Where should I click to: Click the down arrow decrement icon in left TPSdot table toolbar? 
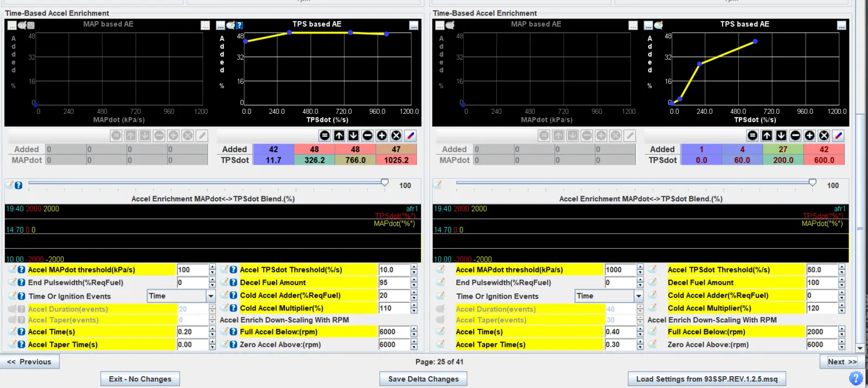(353, 135)
